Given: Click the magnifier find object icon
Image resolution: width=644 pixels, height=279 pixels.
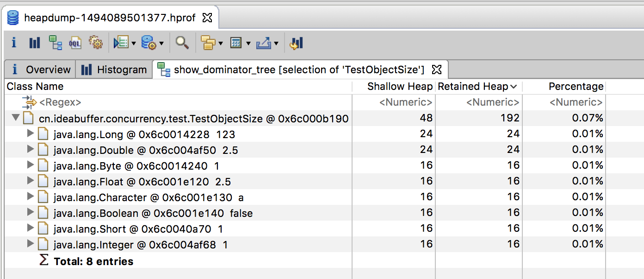Looking at the screenshot, I should click(x=182, y=43).
